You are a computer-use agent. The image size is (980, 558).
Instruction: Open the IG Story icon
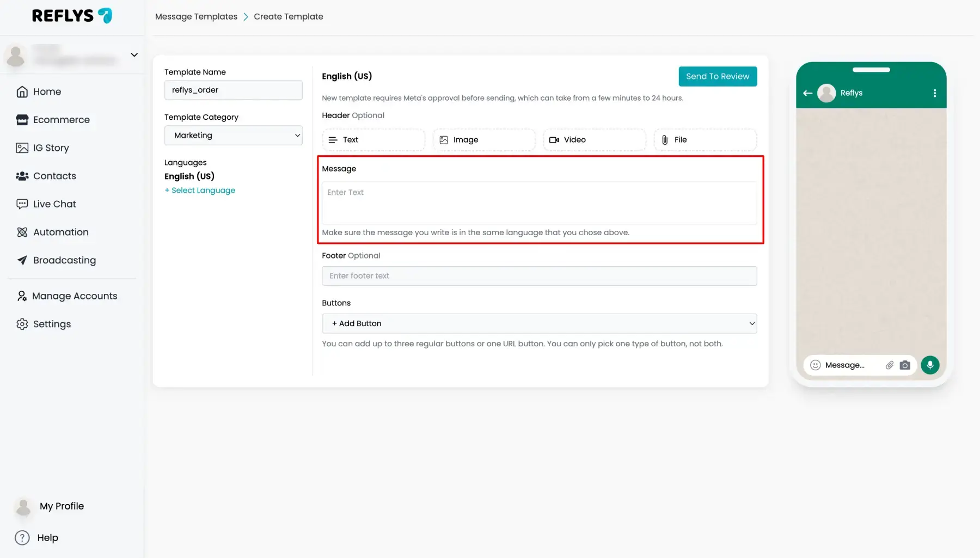[22, 148]
